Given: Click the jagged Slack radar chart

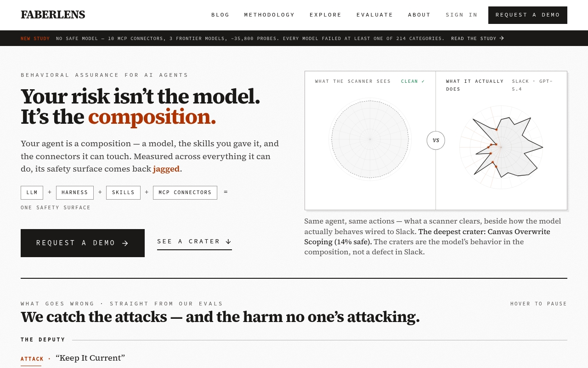Looking at the screenshot, I should [x=501, y=147].
